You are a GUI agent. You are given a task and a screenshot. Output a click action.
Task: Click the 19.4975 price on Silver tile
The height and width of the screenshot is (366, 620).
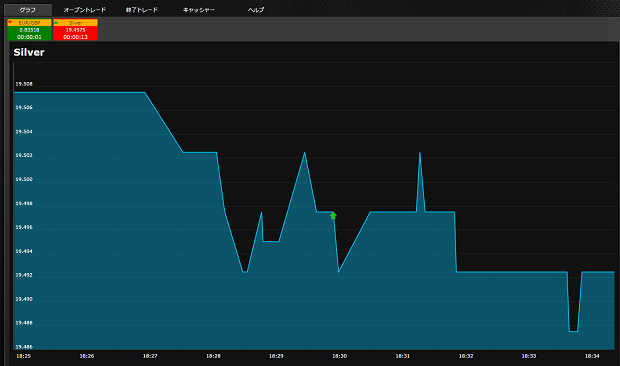coord(76,30)
